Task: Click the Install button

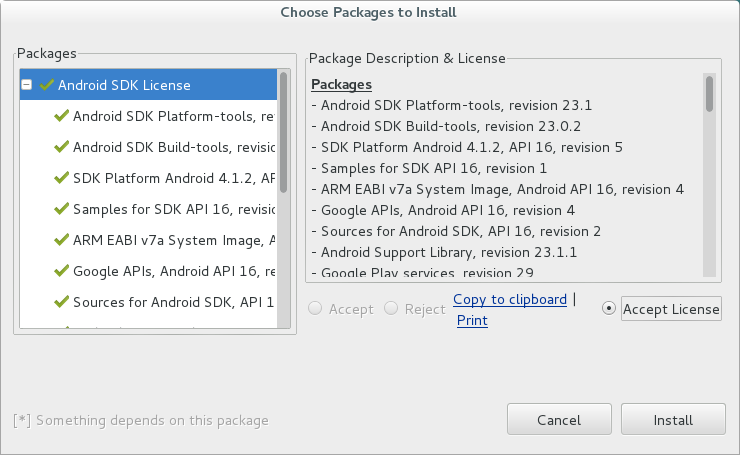Action: pos(673,419)
